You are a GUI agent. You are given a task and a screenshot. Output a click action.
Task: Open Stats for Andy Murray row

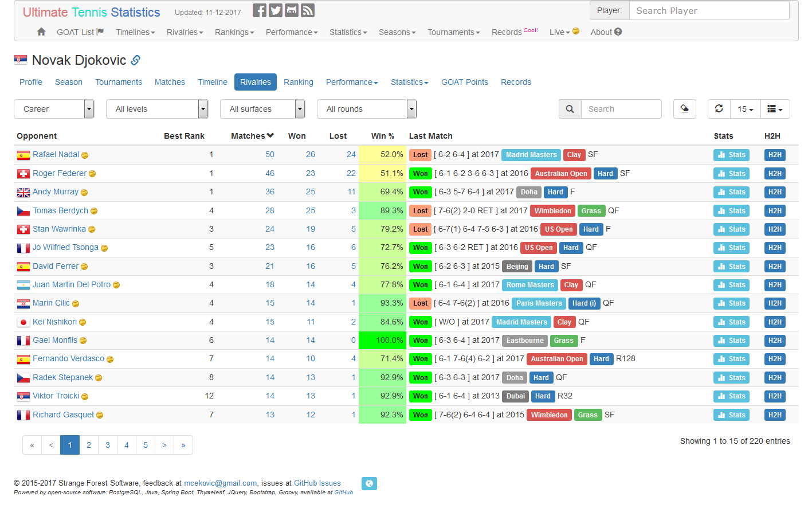click(x=732, y=192)
